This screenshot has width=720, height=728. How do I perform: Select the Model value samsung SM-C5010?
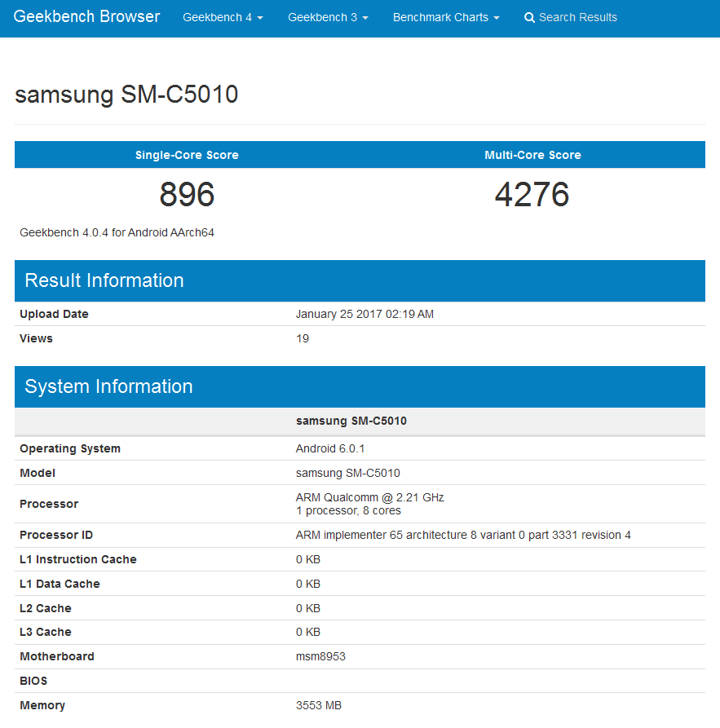click(348, 473)
